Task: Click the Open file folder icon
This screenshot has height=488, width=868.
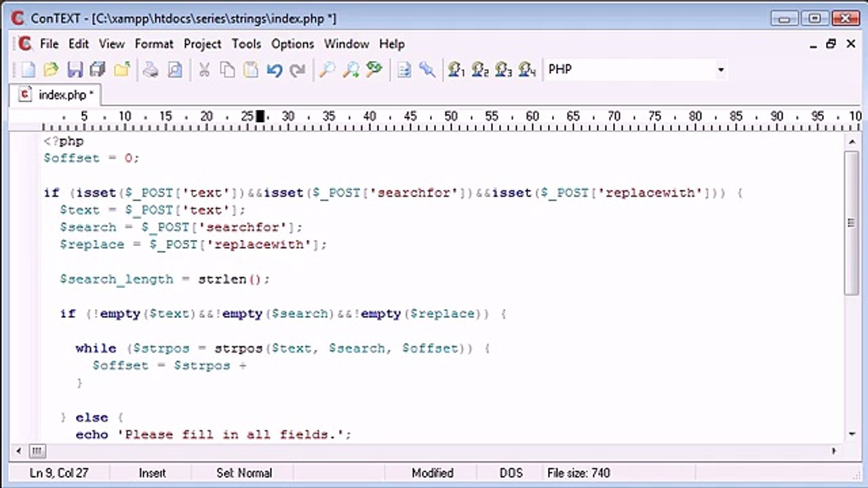Action: [x=51, y=69]
